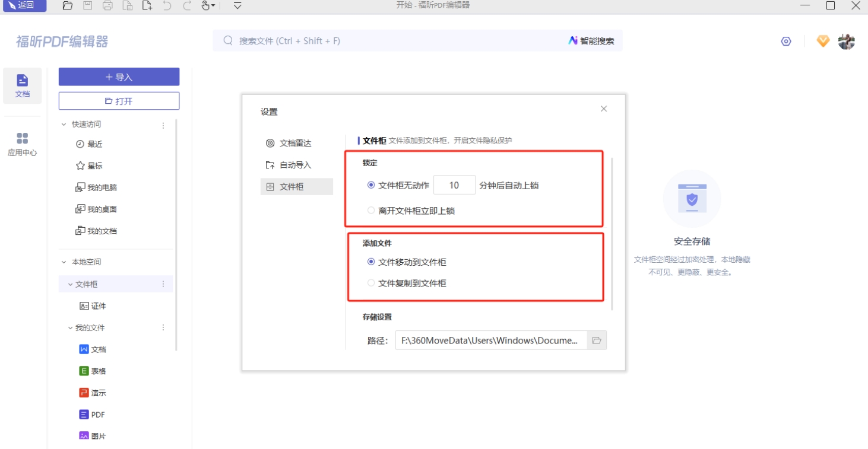
Task: Select 表格 under 我的文件
Action: 93,371
